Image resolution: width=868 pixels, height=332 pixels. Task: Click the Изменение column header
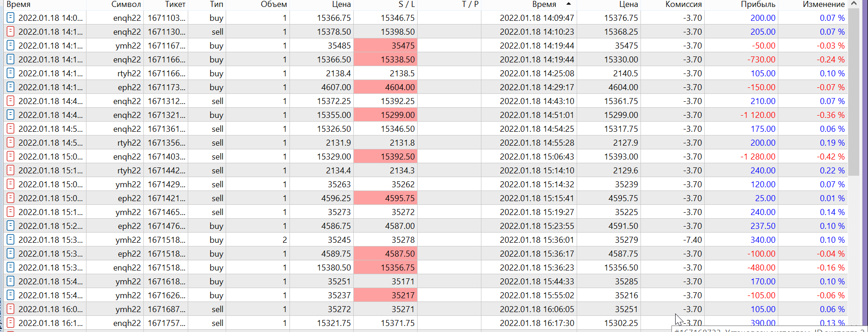(x=823, y=4)
